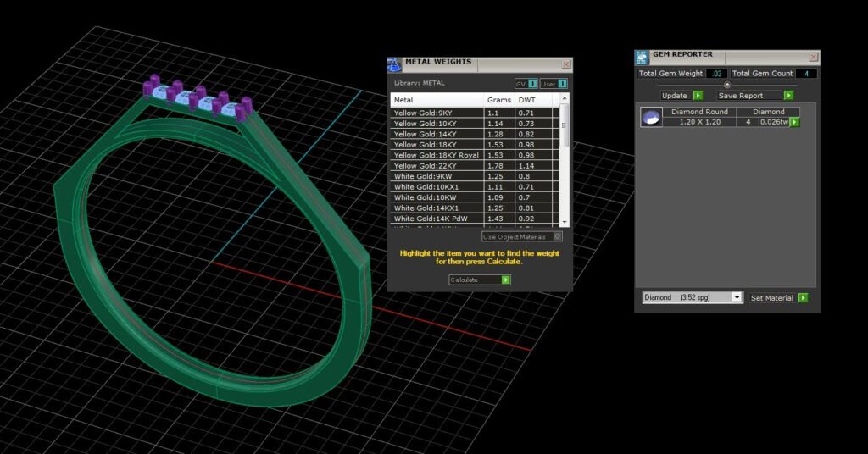Image resolution: width=868 pixels, height=454 pixels.
Task: Select Yellow Gold:18KY row
Action: [x=475, y=144]
